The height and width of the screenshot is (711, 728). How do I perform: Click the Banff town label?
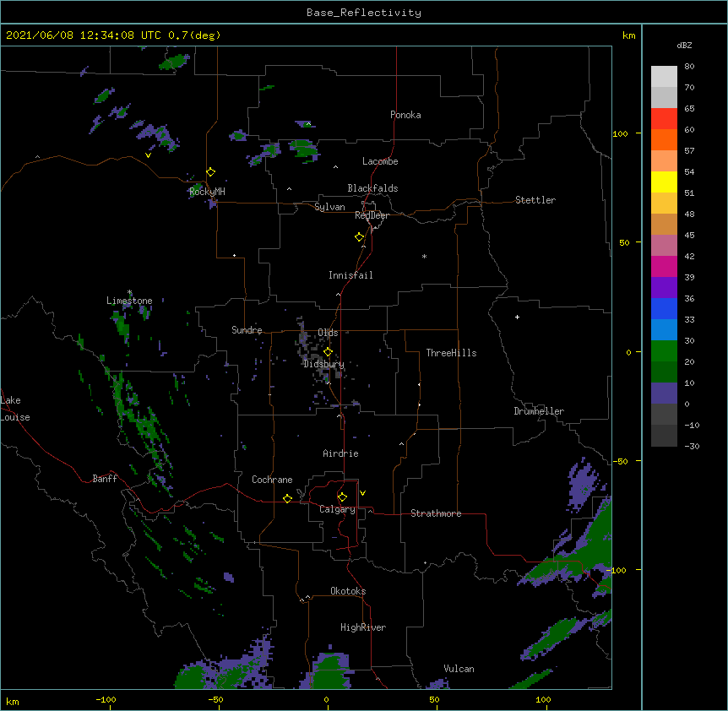[105, 479]
